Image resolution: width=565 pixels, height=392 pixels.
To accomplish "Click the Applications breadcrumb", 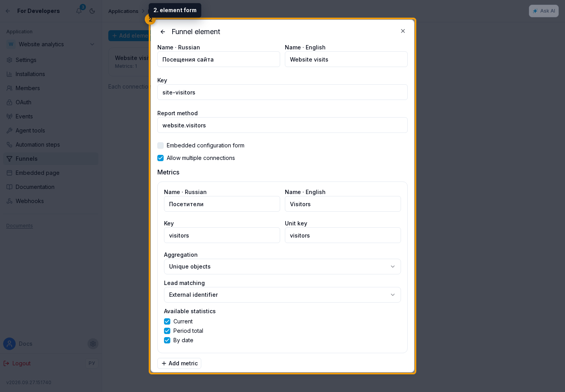I will tap(123, 11).
